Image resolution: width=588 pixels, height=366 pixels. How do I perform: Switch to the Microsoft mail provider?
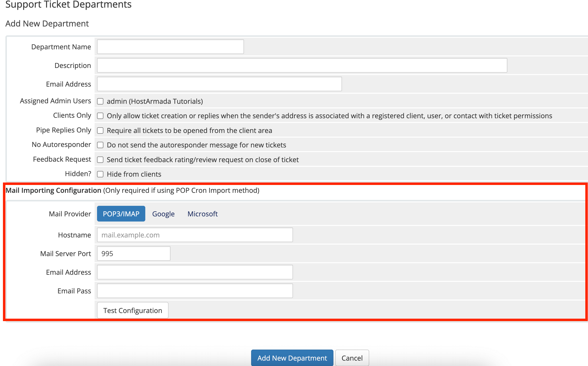click(202, 214)
